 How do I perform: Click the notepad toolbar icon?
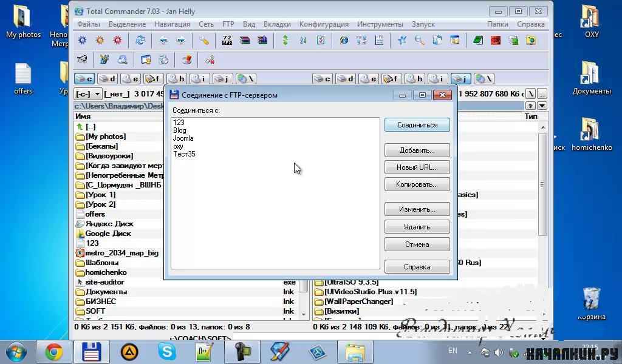pos(379,40)
